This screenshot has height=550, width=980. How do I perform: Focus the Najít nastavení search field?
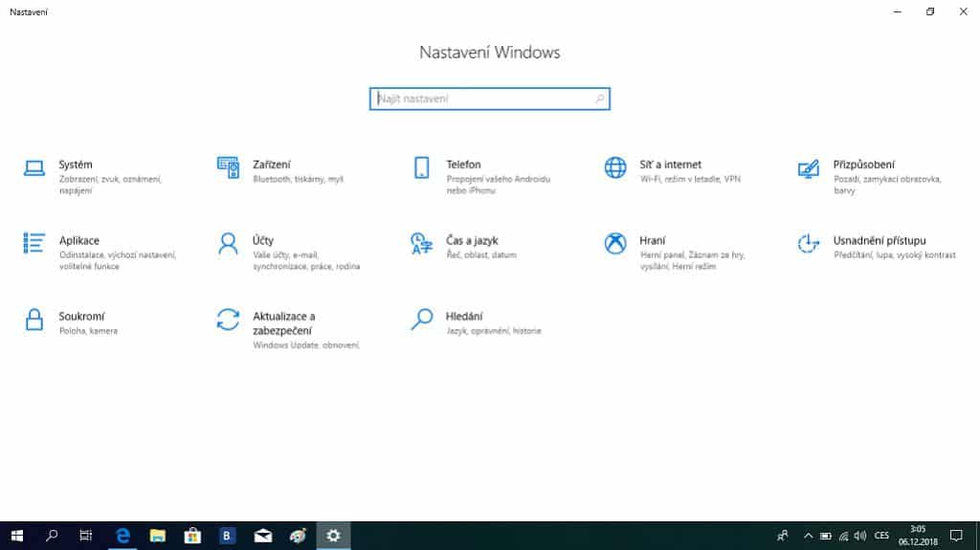coord(489,99)
